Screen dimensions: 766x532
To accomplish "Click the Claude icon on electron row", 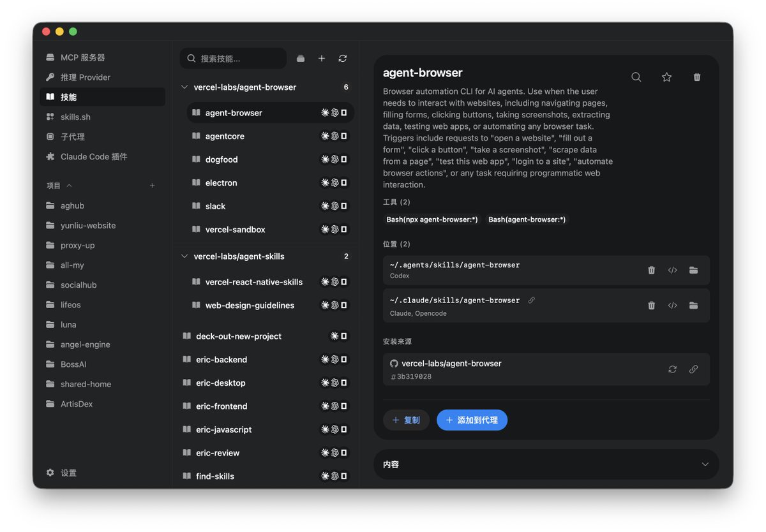I will 325,182.
